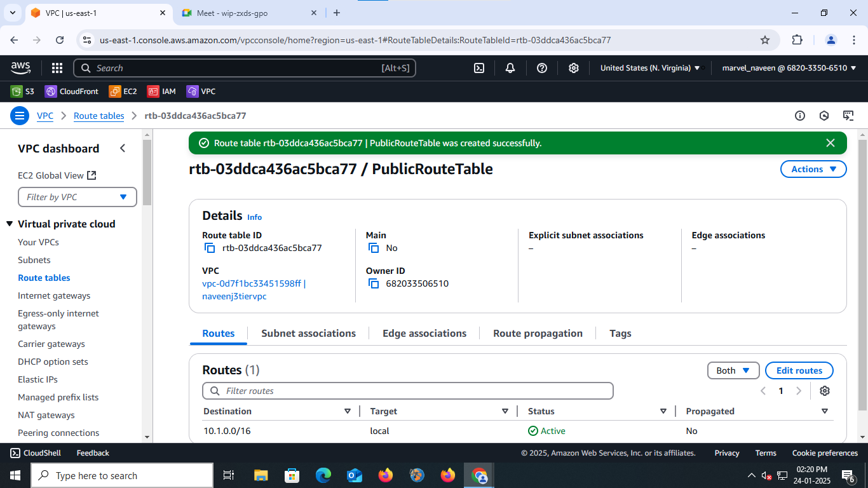Click the Edit routes button
This screenshot has height=488, width=868.
pos(799,370)
